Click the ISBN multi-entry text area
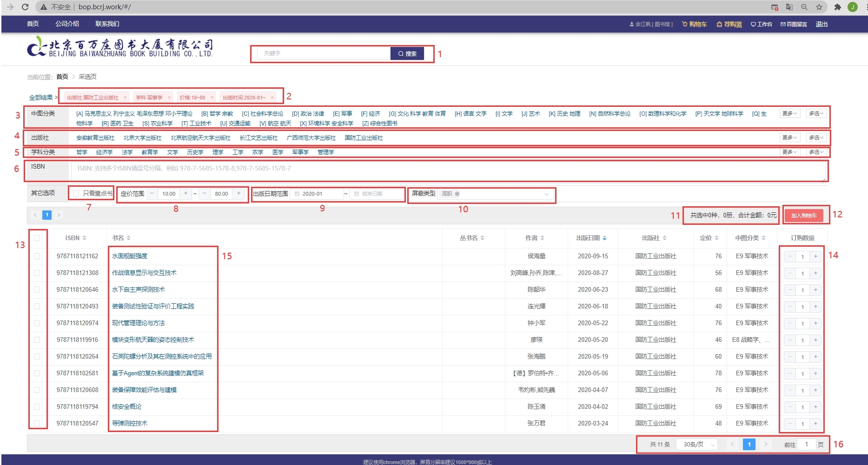Viewport: 868px width, 465px height. (449, 171)
